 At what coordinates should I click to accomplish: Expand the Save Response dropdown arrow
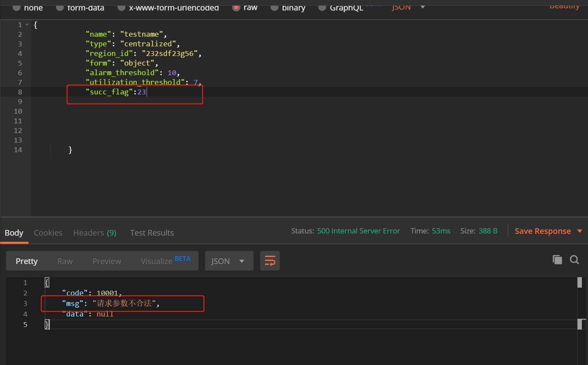pos(580,231)
